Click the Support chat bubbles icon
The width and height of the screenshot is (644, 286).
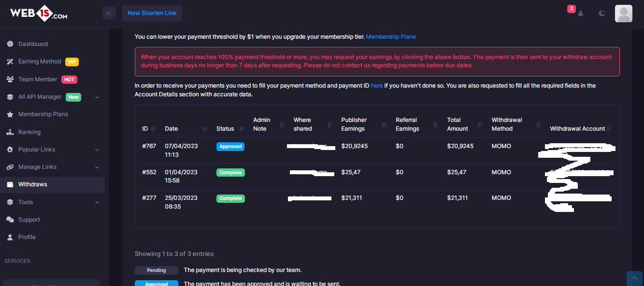[x=10, y=220]
